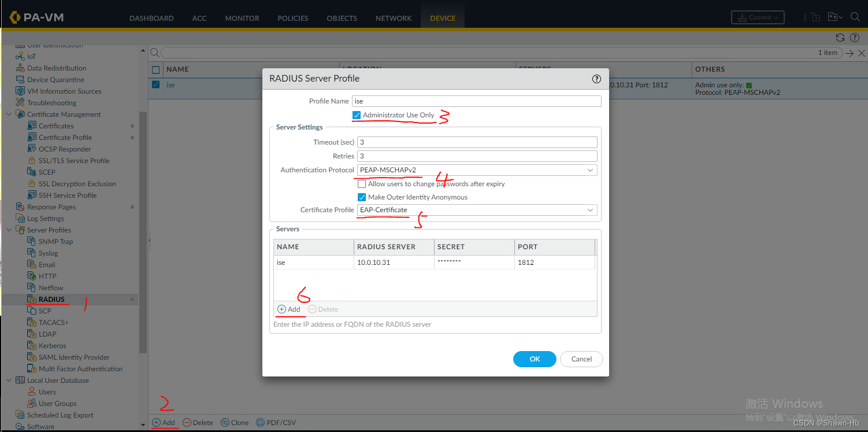868x432 pixels.
Task: Click the Troubleshooting wrench icon
Action: [20, 103]
